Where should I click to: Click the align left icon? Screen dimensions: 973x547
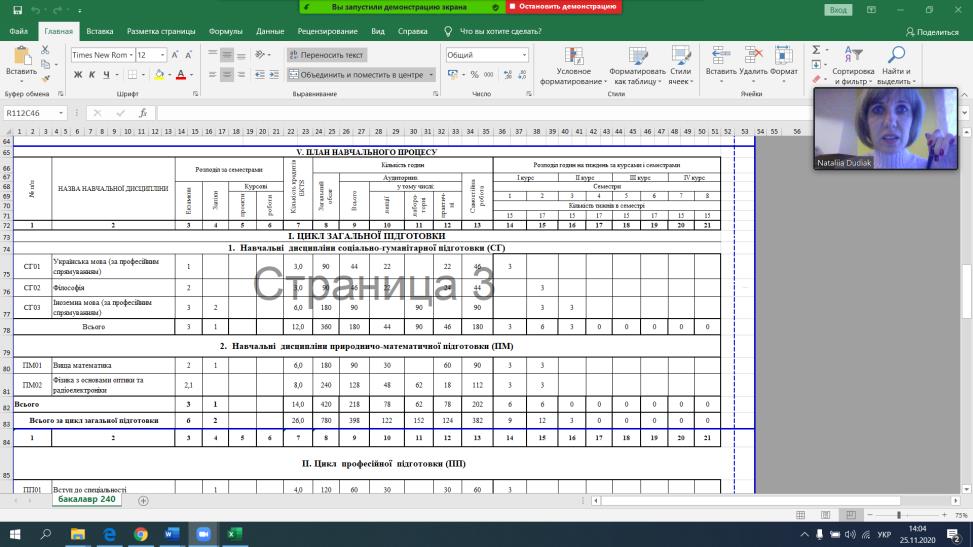[213, 75]
